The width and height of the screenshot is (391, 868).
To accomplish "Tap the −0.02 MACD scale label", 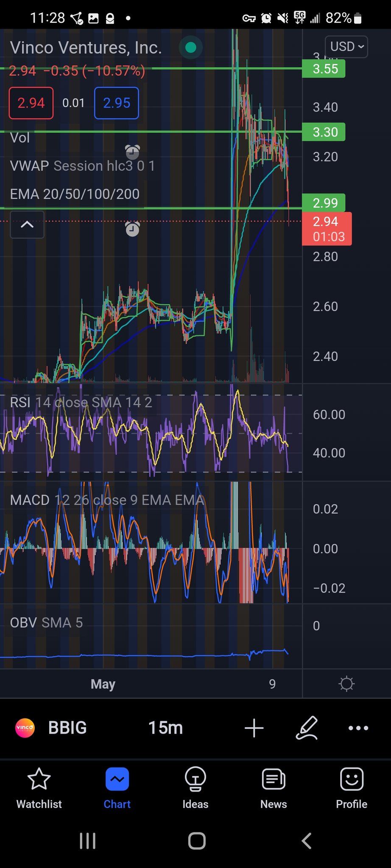I will (329, 588).
